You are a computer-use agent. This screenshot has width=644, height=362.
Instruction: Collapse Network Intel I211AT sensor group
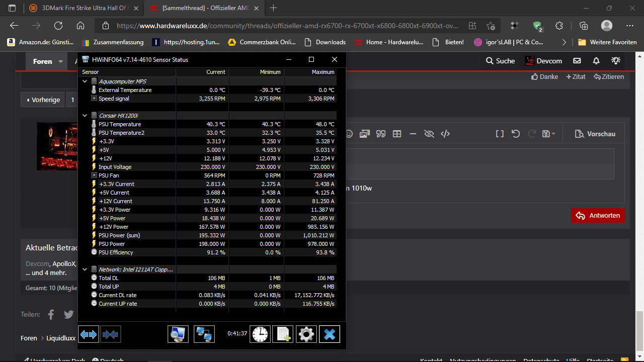click(85, 269)
